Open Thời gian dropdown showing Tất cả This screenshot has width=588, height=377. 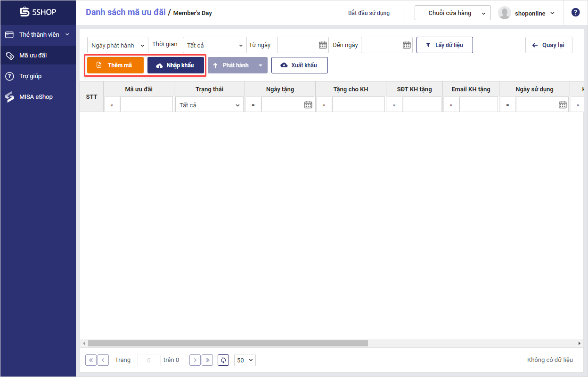pos(215,45)
